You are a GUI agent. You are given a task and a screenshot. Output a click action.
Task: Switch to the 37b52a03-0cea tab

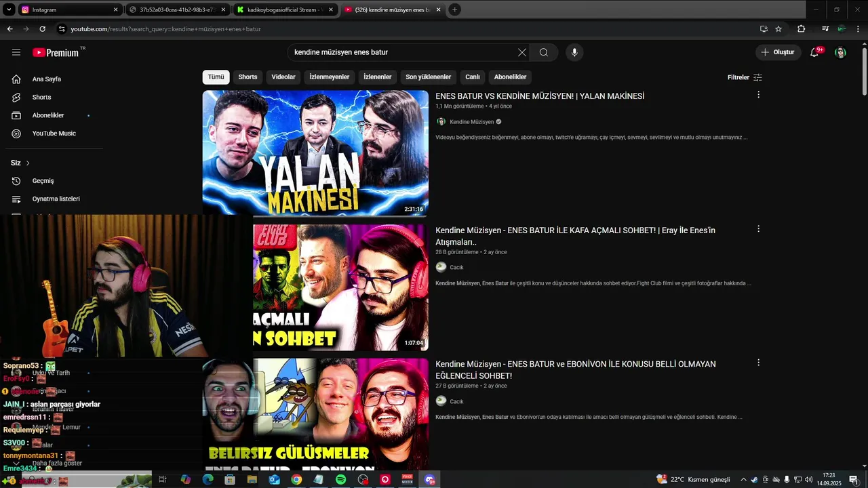coord(176,9)
